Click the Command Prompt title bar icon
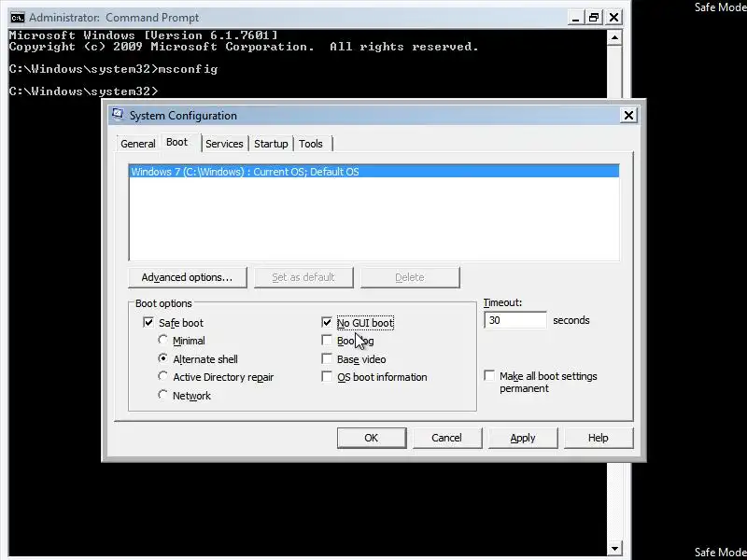Image resolution: width=747 pixels, height=560 pixels. (x=18, y=18)
